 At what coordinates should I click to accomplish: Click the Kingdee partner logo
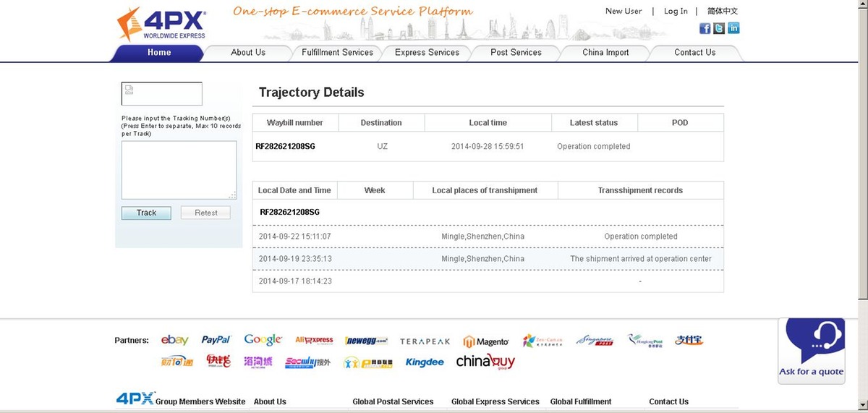[x=425, y=362]
